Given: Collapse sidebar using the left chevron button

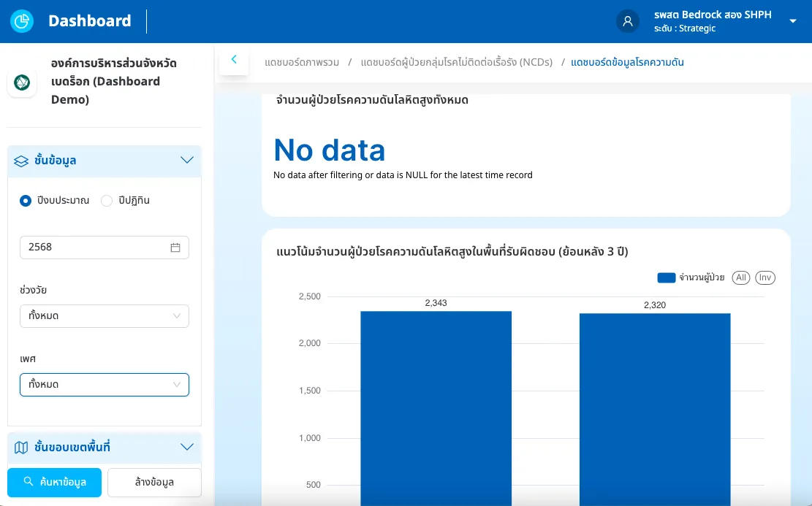Looking at the screenshot, I should click(x=234, y=60).
